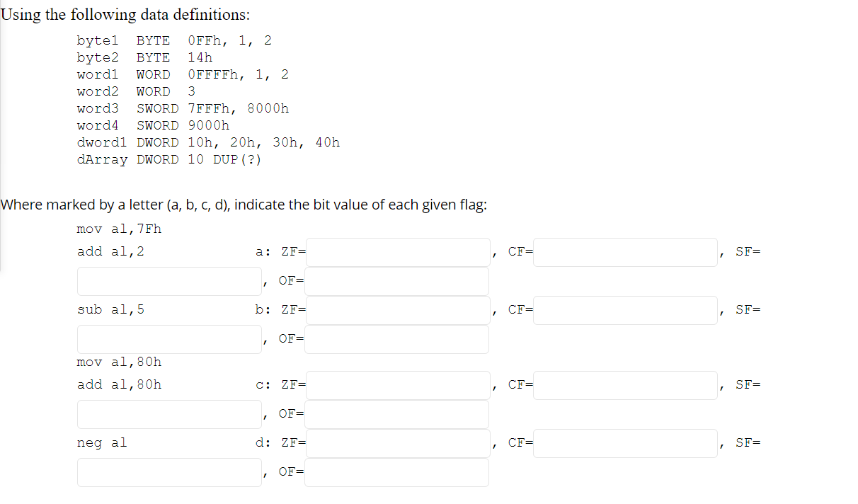Screen dimensions: 858x504
Task: Click the ZF input field for part c
Action: point(397,385)
